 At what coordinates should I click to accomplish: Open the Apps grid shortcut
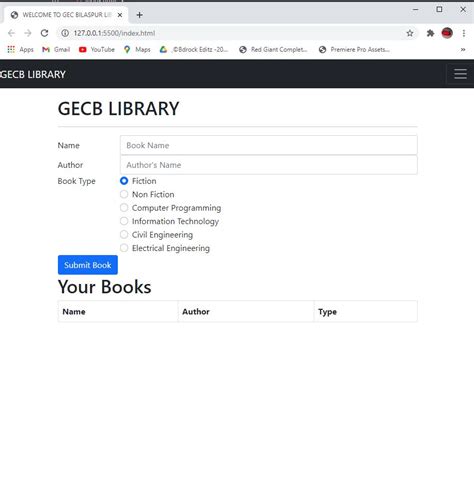20,49
